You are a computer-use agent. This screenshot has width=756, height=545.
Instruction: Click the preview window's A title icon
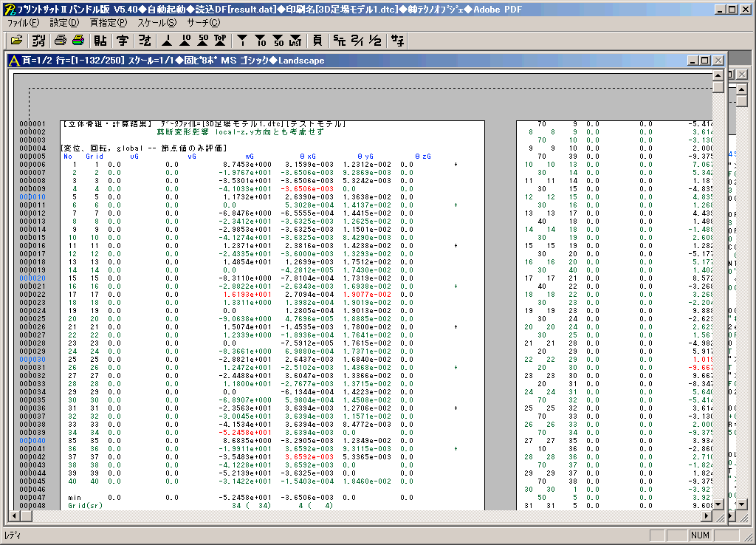coord(14,61)
